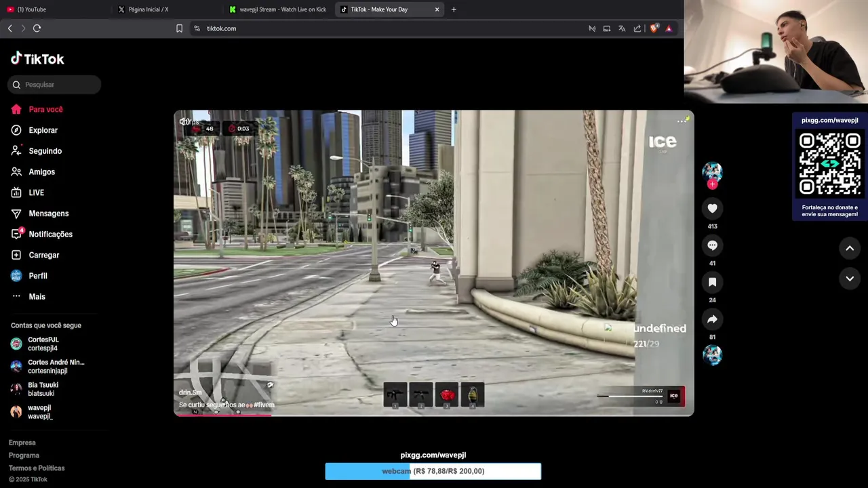
Task: Click the Pesquisar search field
Action: tap(54, 85)
